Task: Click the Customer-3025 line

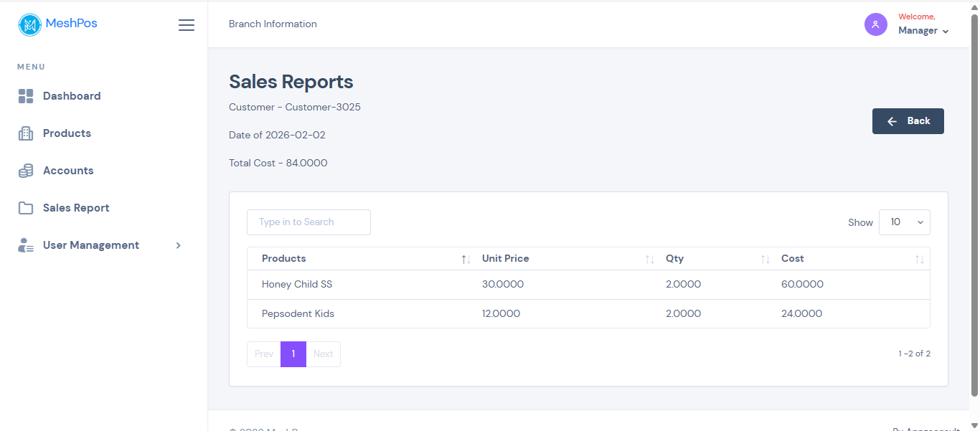Action: click(x=295, y=108)
